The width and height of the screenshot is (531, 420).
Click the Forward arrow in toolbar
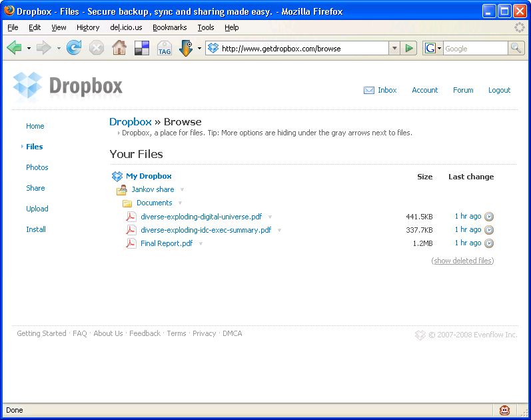(43, 48)
